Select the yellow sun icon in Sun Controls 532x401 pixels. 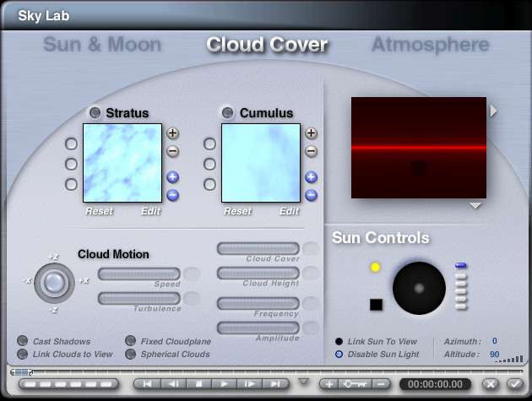375,268
